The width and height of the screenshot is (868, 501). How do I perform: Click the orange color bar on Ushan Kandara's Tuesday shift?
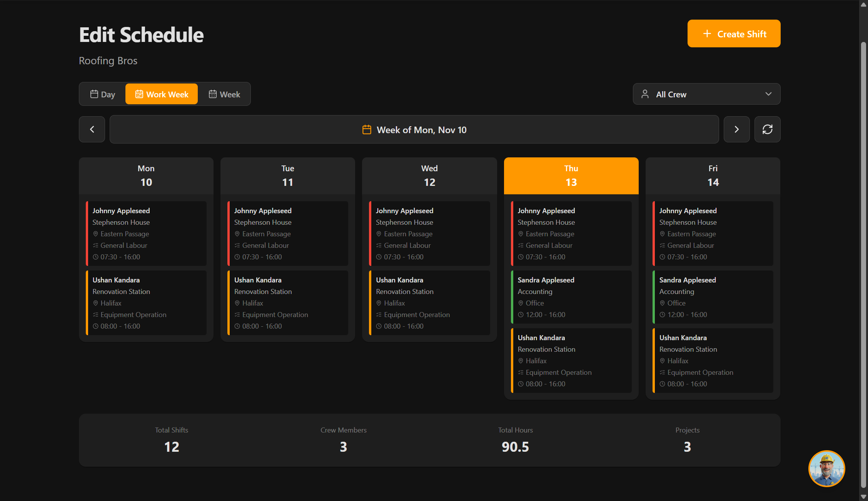click(229, 303)
